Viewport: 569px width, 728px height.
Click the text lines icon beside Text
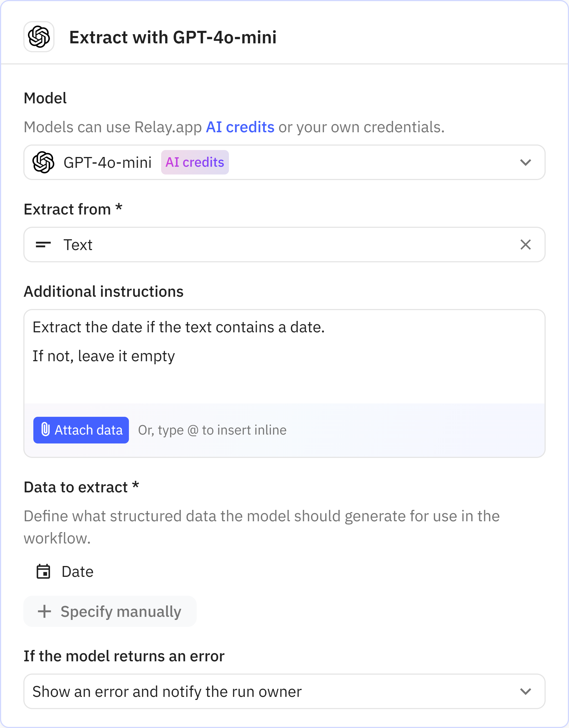43,245
